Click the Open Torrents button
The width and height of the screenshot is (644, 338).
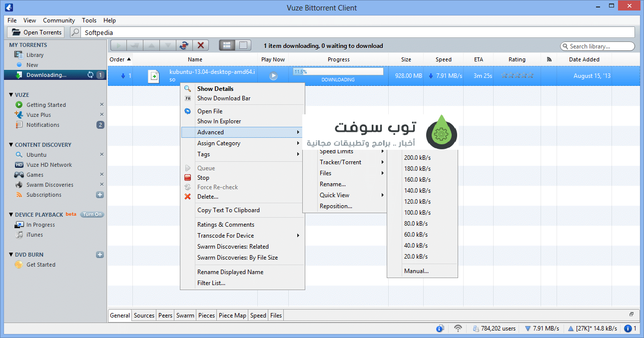click(x=36, y=32)
